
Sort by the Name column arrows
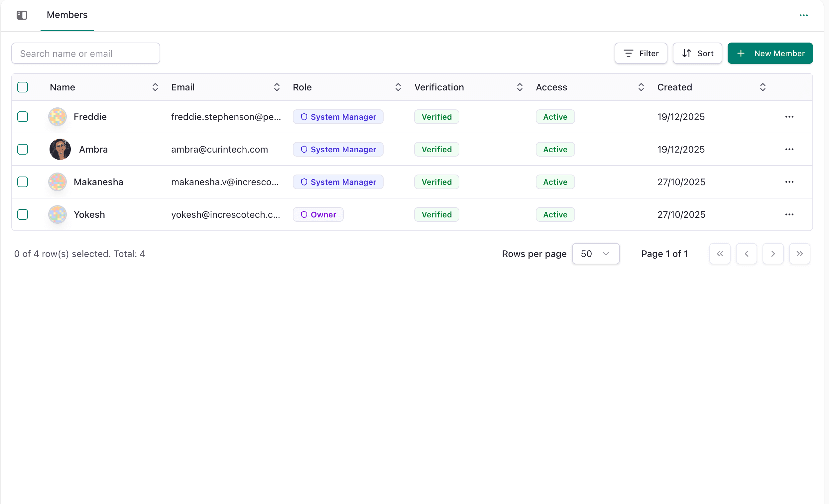click(155, 87)
